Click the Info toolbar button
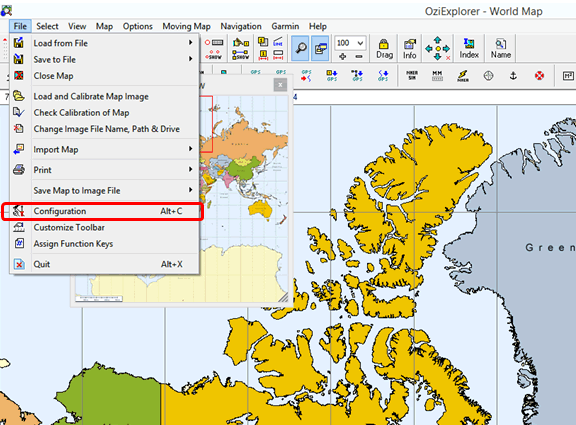The height and width of the screenshot is (425, 576). pyautogui.click(x=410, y=48)
